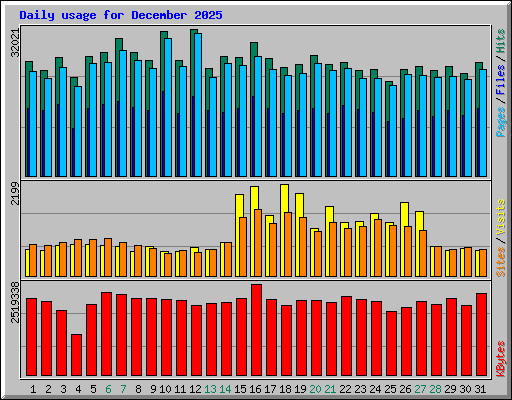
Task: Click the cyan files bar for day 25
Action: coord(393,131)
